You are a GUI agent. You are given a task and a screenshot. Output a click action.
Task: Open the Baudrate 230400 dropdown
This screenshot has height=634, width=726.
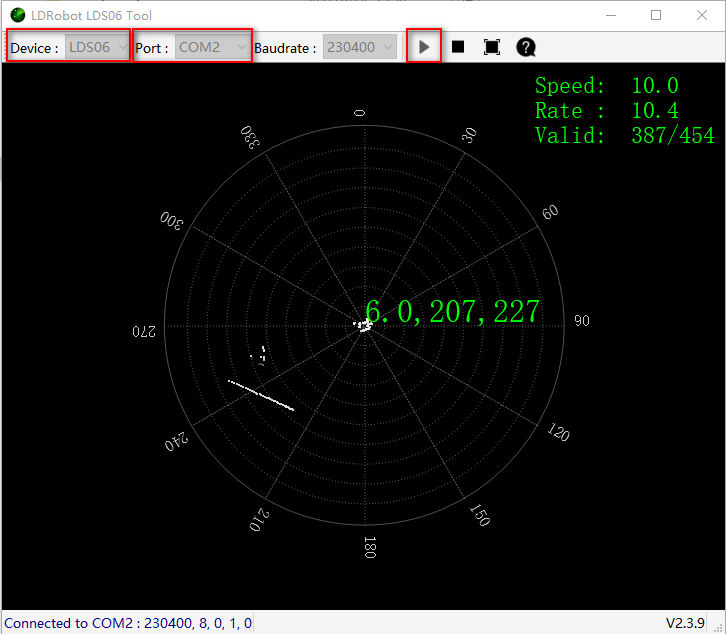pos(360,47)
